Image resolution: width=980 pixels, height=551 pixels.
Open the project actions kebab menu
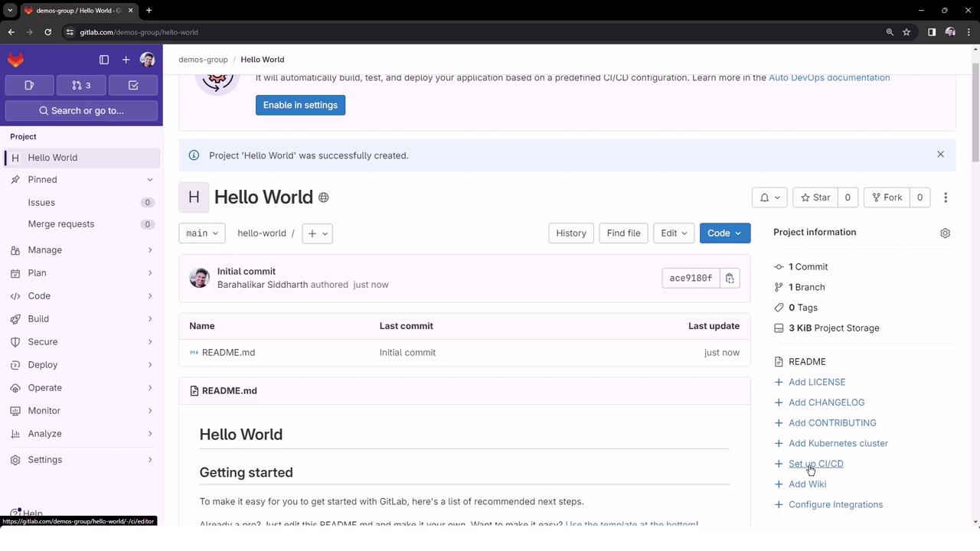pyautogui.click(x=946, y=197)
